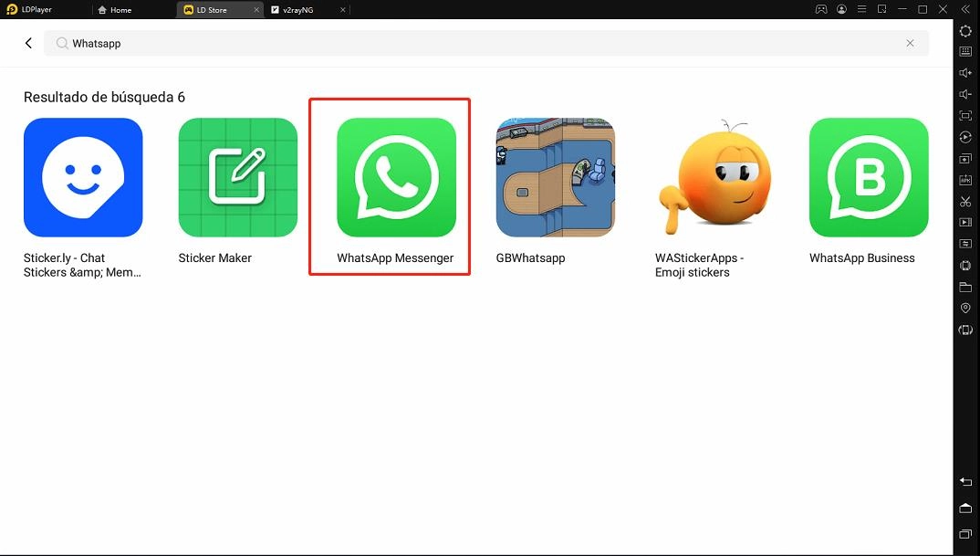The height and width of the screenshot is (556, 980).
Task: Open WAStickerApps emoji app icon
Action: pyautogui.click(x=714, y=178)
